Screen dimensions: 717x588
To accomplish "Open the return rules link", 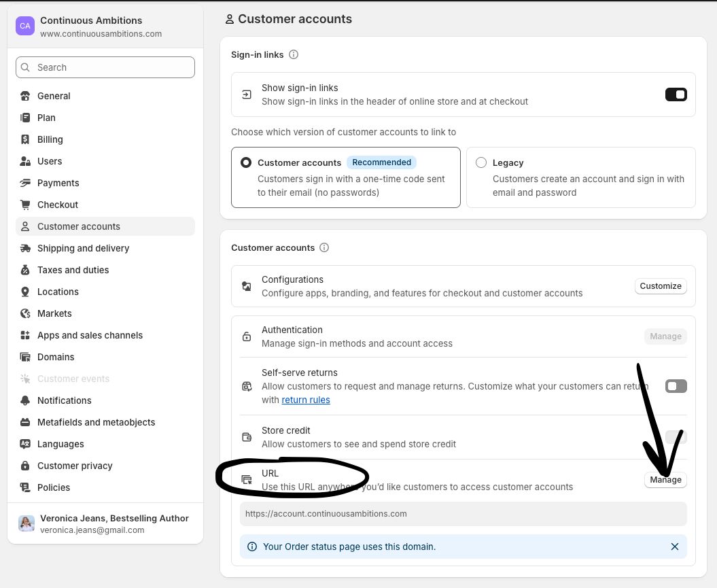I will 306,400.
